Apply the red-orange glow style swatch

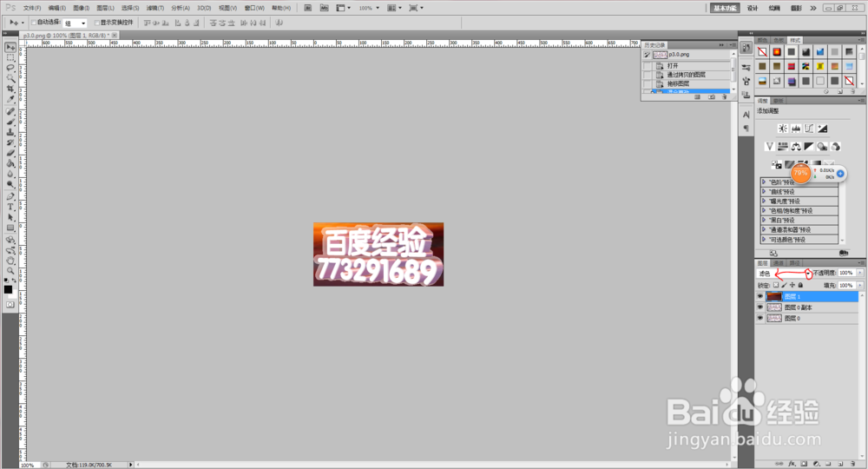pyautogui.click(x=777, y=51)
